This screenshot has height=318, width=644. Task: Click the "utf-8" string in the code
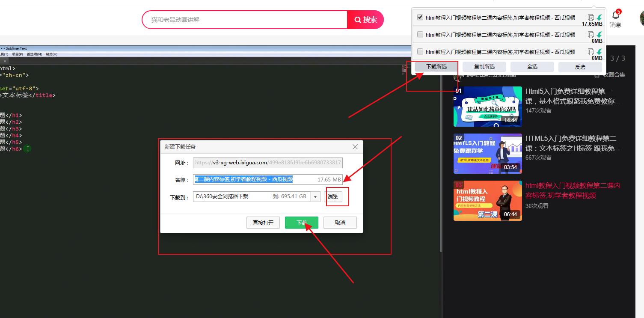click(25, 89)
